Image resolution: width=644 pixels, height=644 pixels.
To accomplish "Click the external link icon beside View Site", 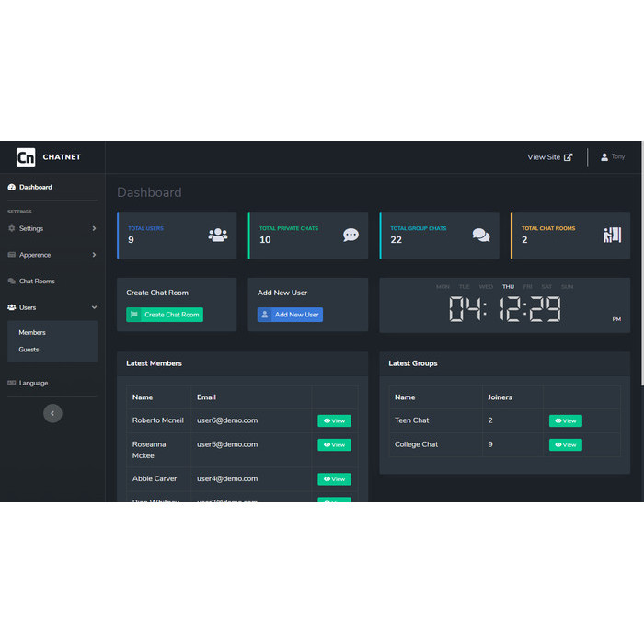I will tap(569, 157).
